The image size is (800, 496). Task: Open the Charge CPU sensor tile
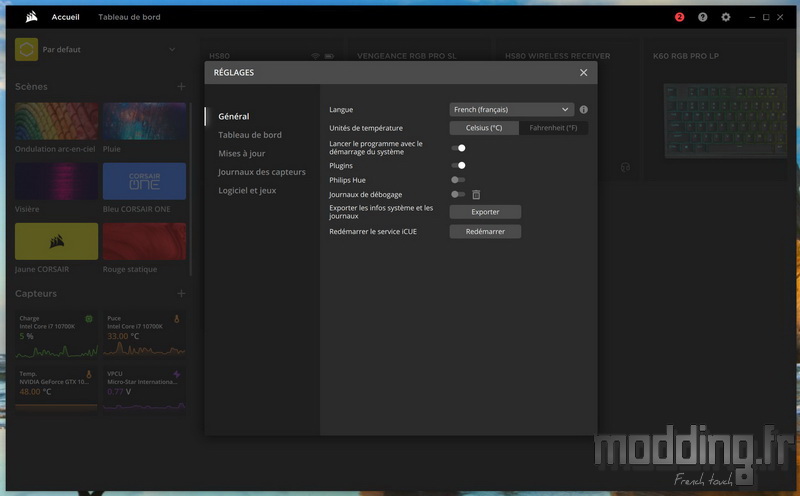click(x=56, y=335)
